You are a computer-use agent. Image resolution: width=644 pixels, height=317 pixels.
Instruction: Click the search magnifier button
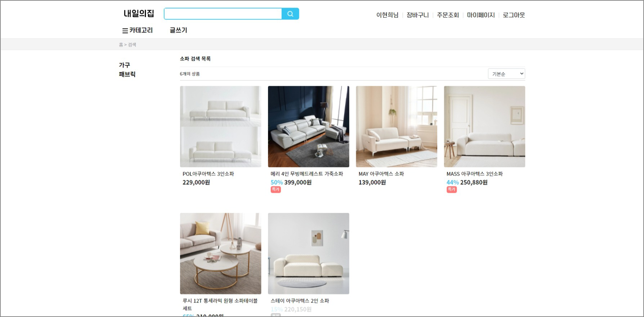click(x=290, y=14)
